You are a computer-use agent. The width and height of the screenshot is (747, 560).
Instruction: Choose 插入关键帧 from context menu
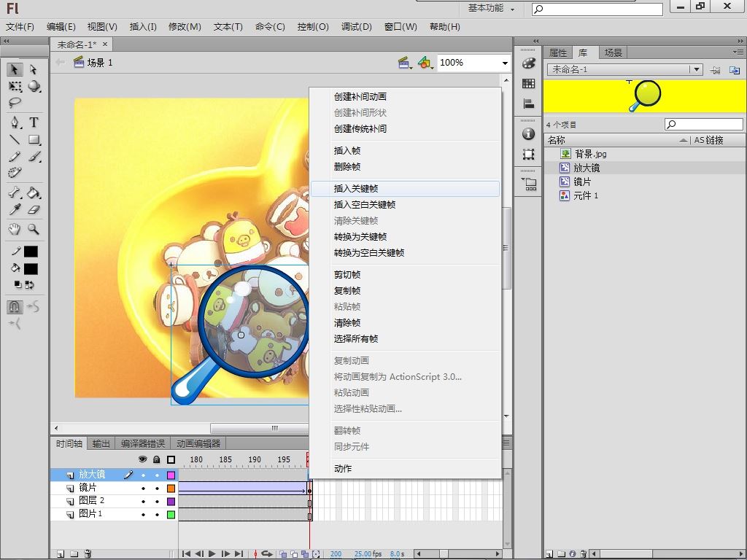coord(406,189)
